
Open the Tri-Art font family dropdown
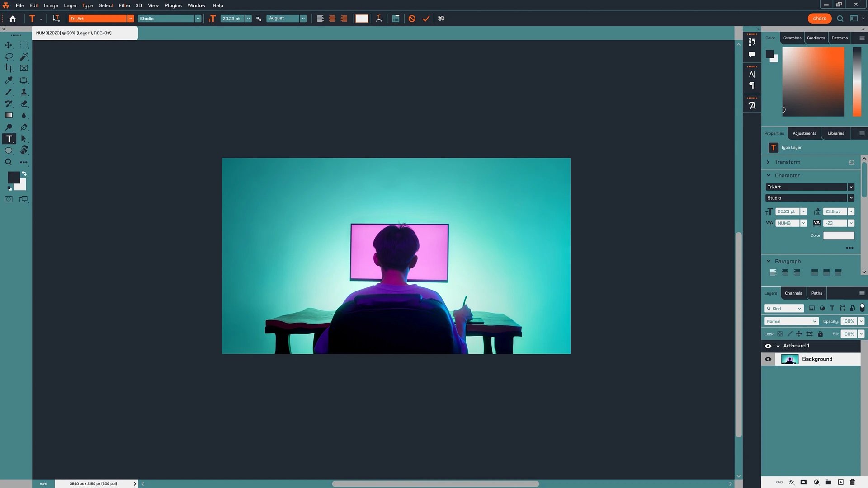click(130, 19)
